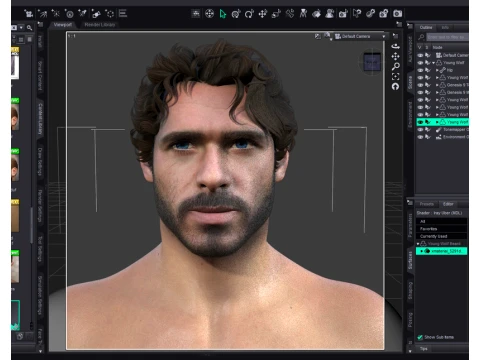Open the Smart Content side tab
The width and height of the screenshot is (480, 360).
[x=40, y=75]
